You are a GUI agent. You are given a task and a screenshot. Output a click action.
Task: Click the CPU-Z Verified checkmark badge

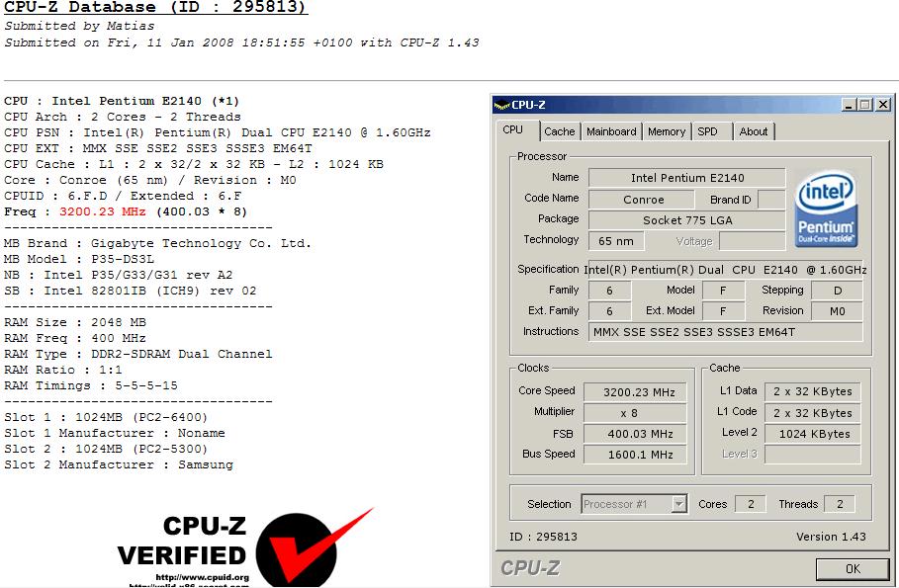(x=315, y=546)
